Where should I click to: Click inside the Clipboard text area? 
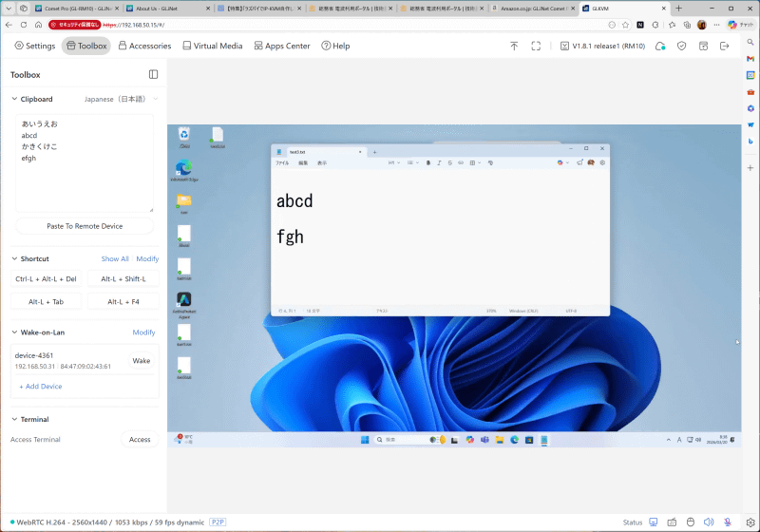pos(85,163)
